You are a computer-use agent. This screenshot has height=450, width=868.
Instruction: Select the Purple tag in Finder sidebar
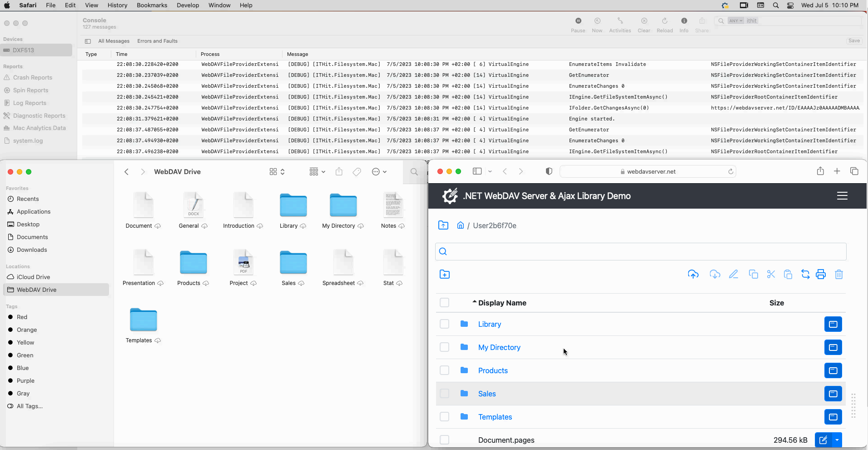click(x=25, y=380)
